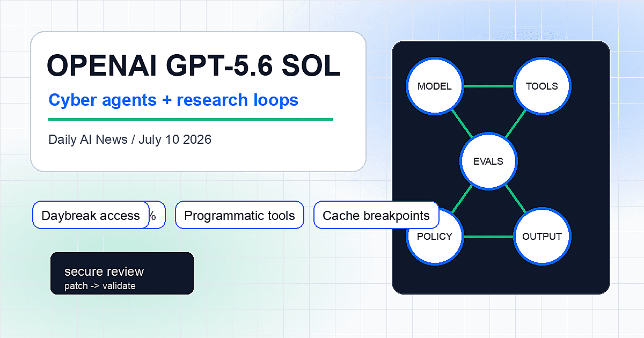Select the Daybreak access chip
This screenshot has height=338, width=644.
click(91, 216)
